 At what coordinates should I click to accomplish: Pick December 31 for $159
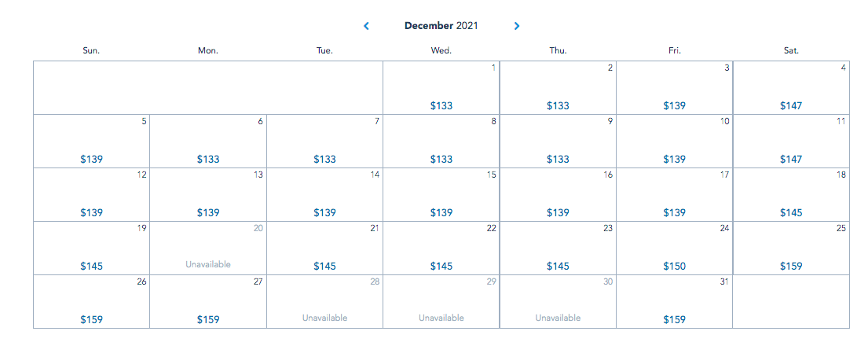tap(674, 302)
